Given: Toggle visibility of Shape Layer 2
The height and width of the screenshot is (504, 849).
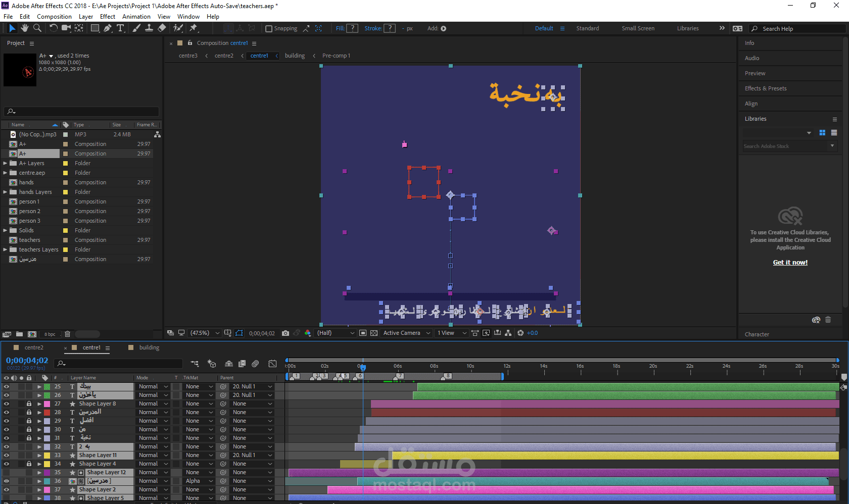Looking at the screenshot, I should pyautogui.click(x=7, y=490).
